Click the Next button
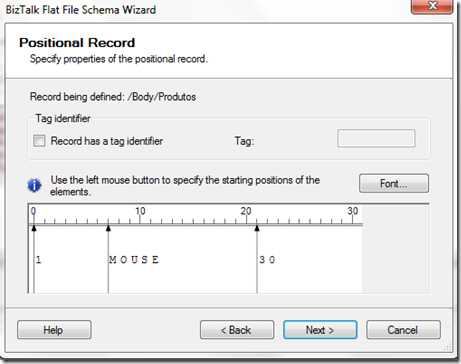The image size is (461, 364). coord(320,330)
